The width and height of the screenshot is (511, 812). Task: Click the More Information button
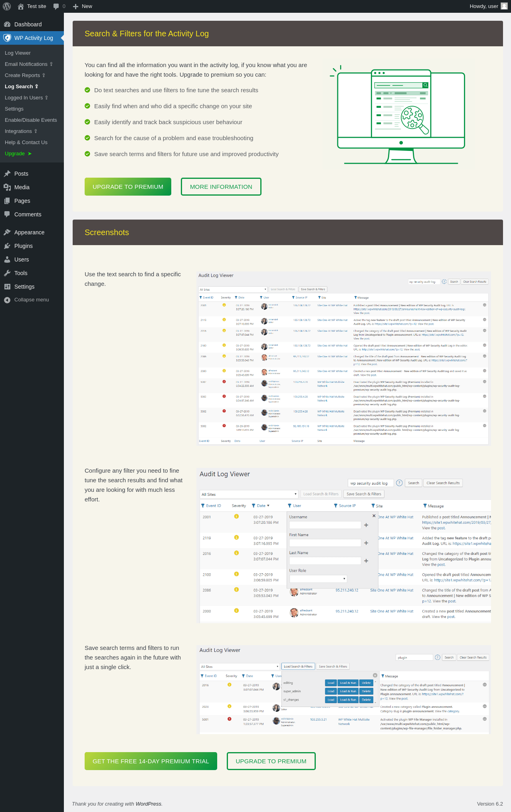(221, 187)
